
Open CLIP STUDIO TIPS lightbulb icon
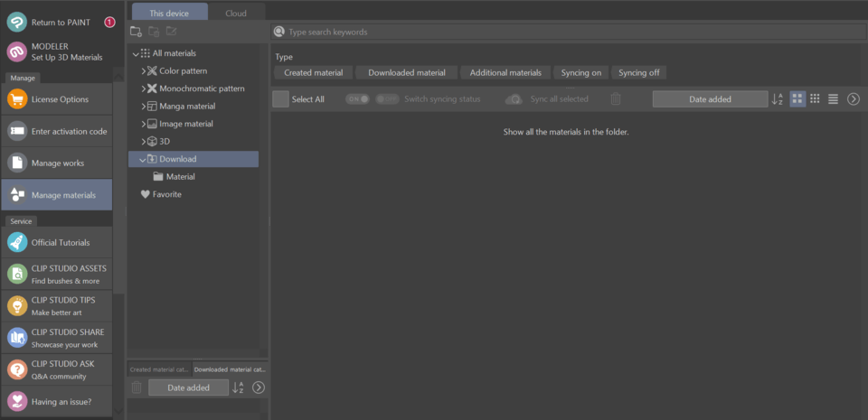pos(17,305)
